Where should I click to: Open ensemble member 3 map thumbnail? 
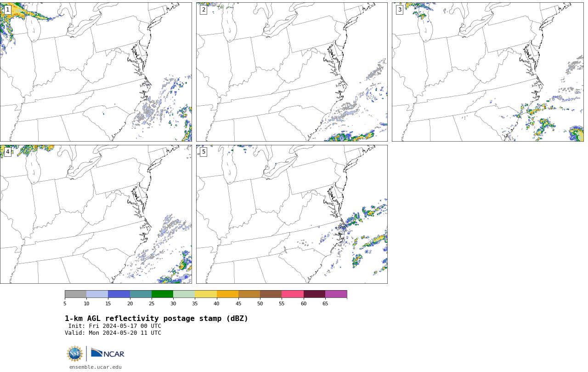coord(487,72)
